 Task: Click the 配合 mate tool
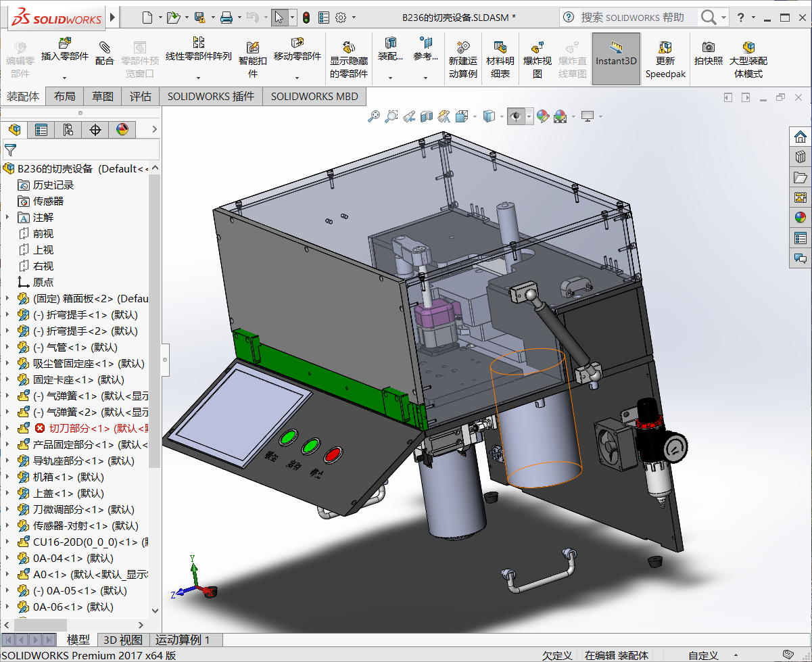coord(104,53)
